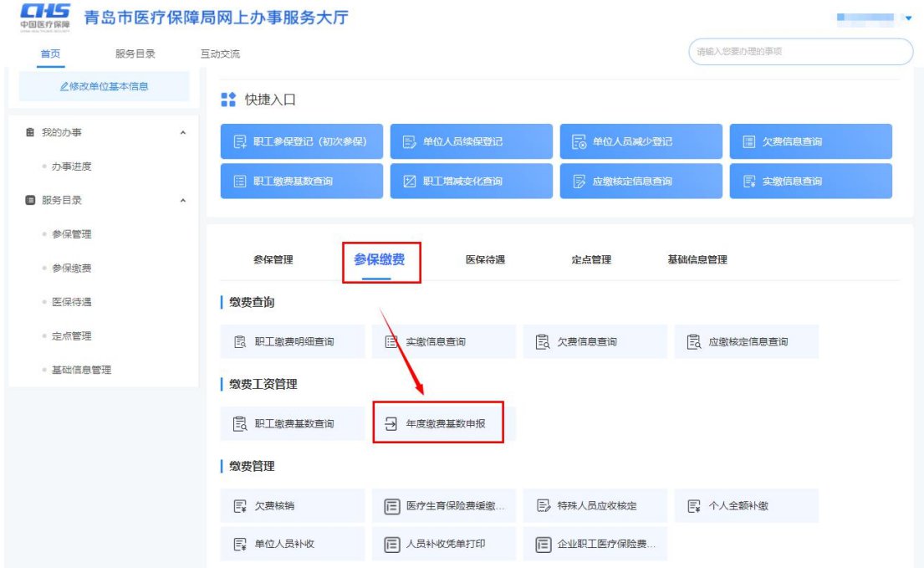Viewport: 924px width, 568px height.
Task: Open 职工参保登记（初次参保） shortcut
Action: coord(302,141)
